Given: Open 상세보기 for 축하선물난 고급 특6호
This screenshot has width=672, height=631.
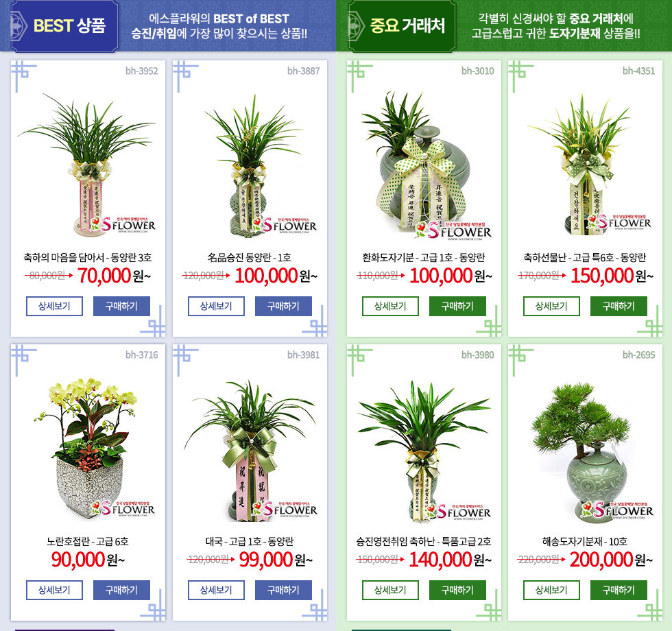Looking at the screenshot, I should click(551, 306).
